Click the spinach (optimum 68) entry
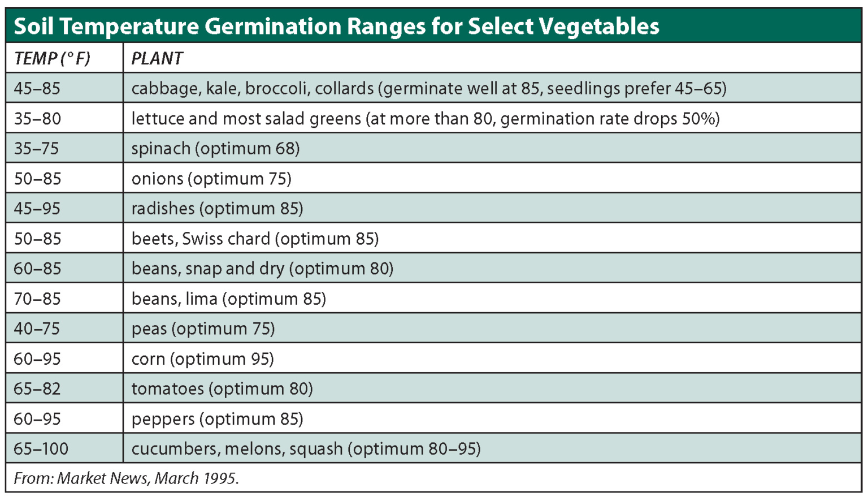This screenshot has width=868, height=501. (x=215, y=149)
